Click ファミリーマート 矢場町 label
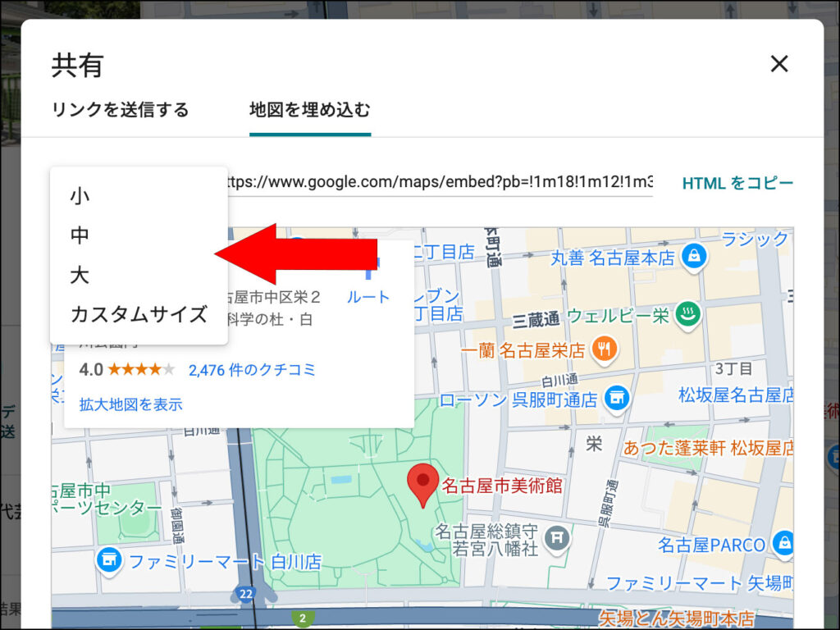Viewport: 840px width, 630px height. click(700, 583)
